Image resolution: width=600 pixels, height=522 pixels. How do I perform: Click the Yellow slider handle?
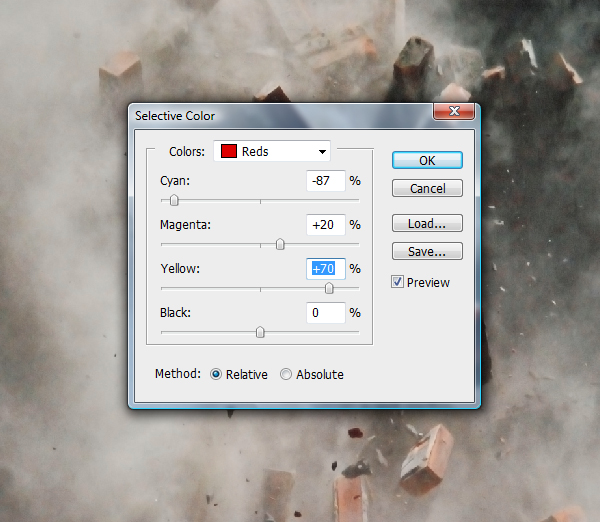coord(329,288)
